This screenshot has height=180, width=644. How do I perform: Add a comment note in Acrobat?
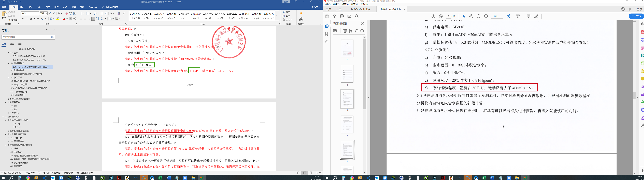528,16
